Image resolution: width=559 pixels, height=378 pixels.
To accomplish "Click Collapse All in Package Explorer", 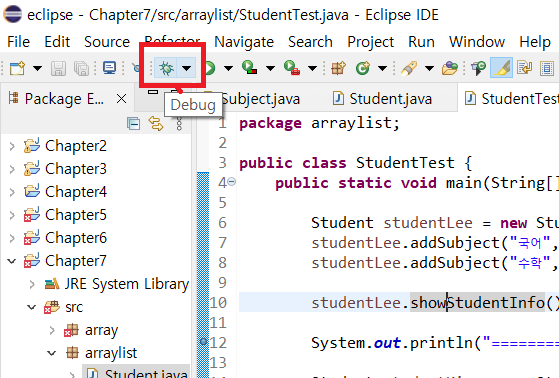I will (x=134, y=124).
